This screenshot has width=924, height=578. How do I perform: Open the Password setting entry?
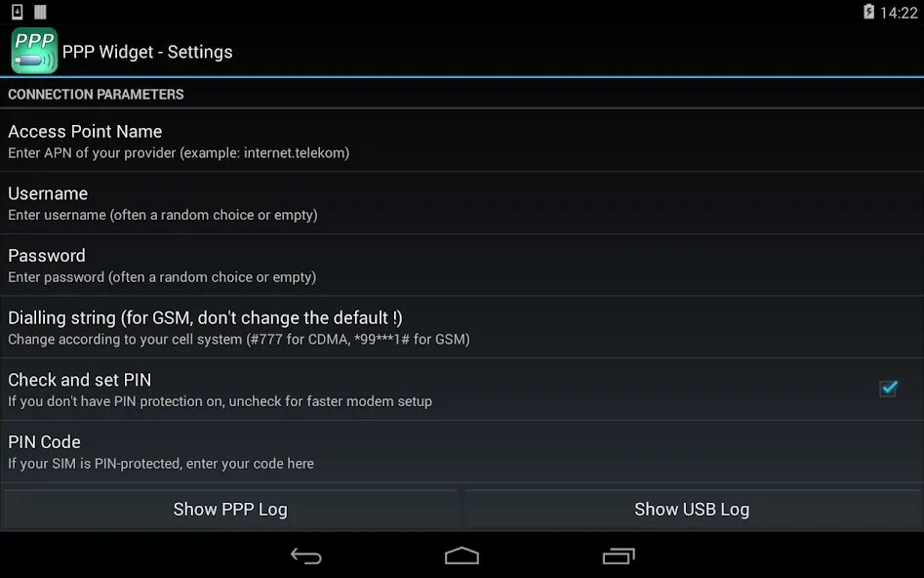pos(462,265)
